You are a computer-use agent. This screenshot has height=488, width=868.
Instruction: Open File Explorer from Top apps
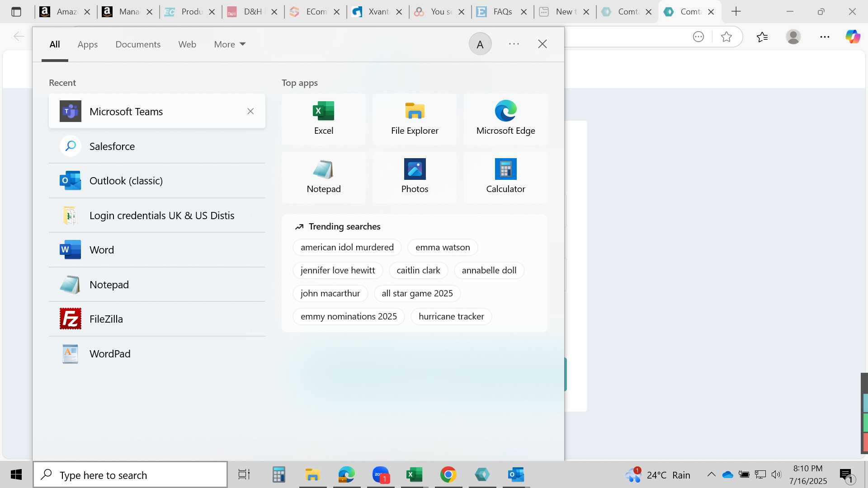(415, 119)
